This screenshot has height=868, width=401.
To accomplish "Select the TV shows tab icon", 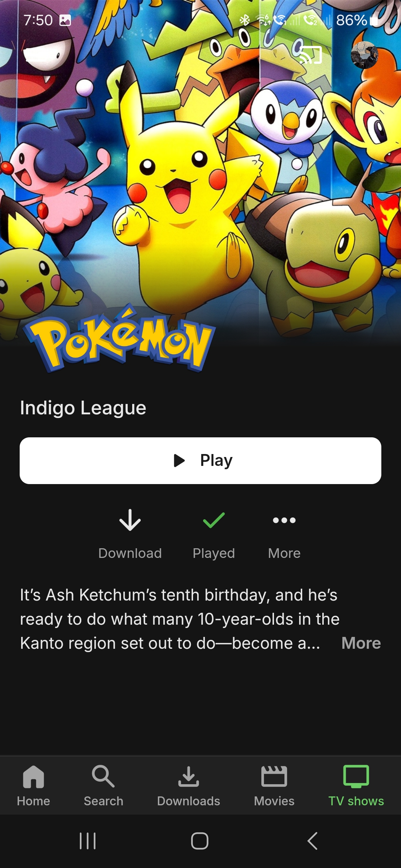I will (356, 776).
